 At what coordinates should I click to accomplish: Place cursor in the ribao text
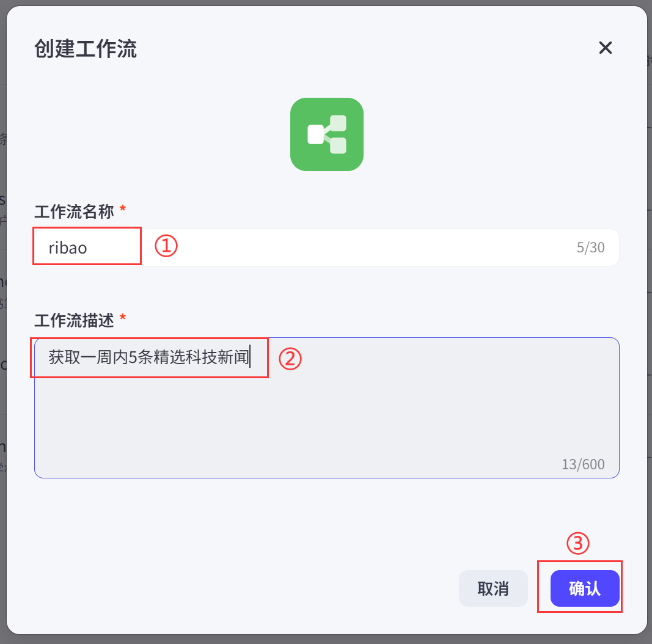coord(68,248)
